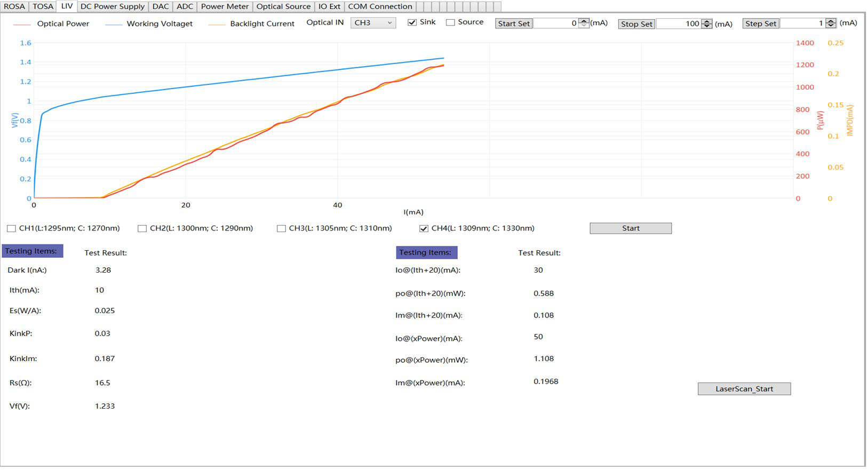The height and width of the screenshot is (470, 868).
Task: Select the po@(Ith+20) value 0.588
Action: (x=544, y=293)
